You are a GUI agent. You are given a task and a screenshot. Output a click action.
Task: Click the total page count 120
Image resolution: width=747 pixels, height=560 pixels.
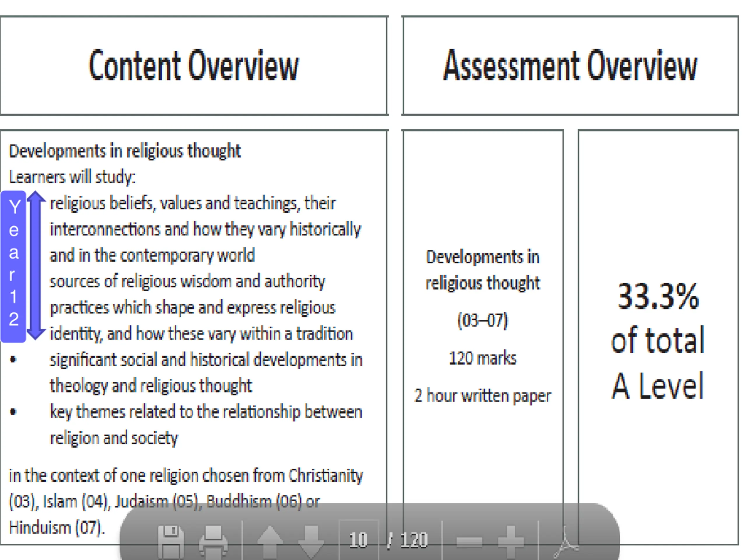414,540
